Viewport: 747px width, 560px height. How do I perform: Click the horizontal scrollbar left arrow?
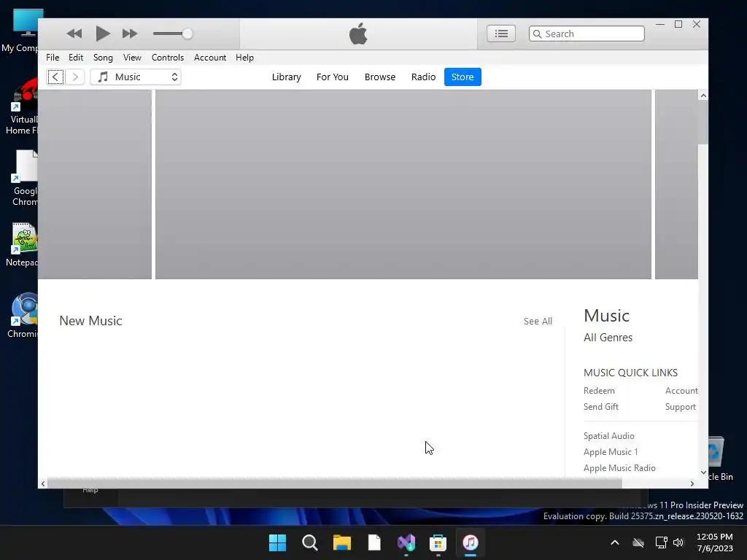[43, 484]
